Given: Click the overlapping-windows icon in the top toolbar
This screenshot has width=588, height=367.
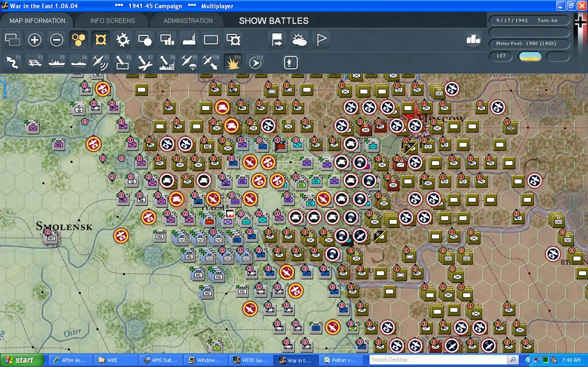Looking at the screenshot, I should coord(12,40).
